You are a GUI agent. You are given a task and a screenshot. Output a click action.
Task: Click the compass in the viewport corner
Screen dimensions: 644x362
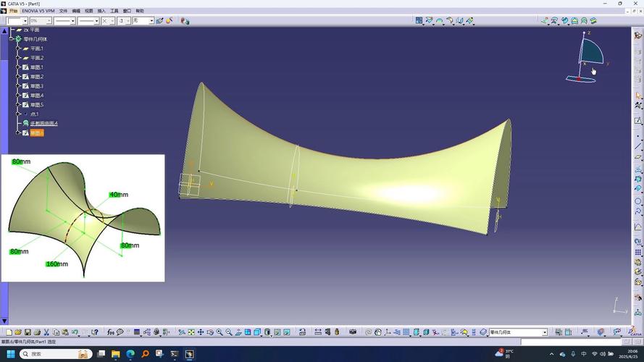coord(587,56)
